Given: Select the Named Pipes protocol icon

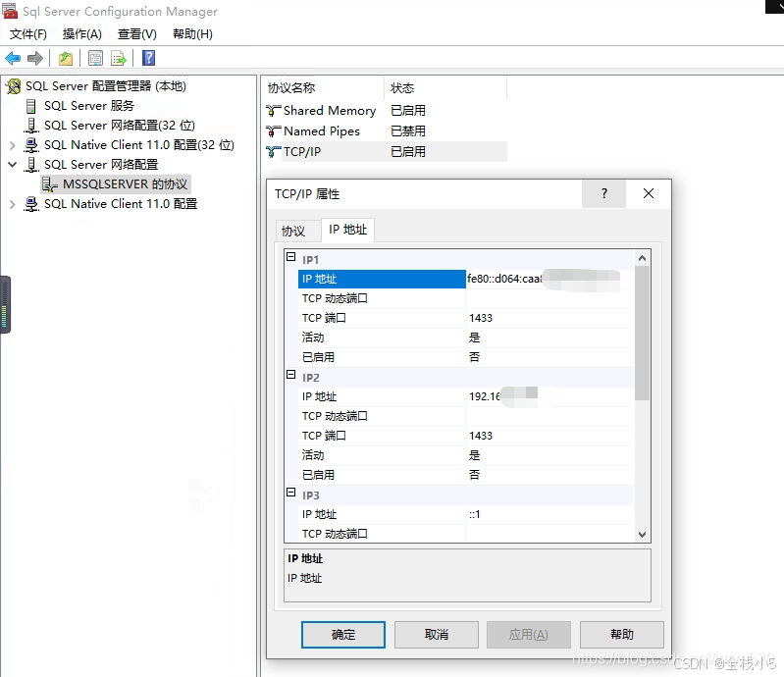Looking at the screenshot, I should (275, 131).
